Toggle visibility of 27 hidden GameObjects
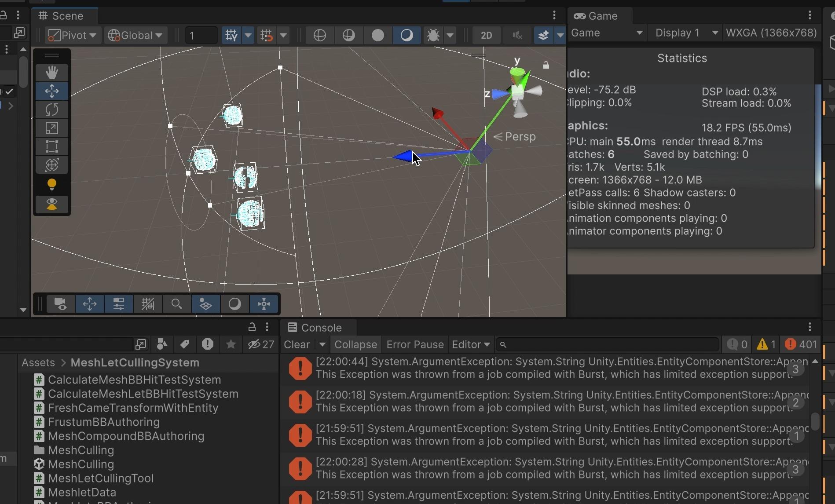Viewport: 835px width, 504px height. 260,344
